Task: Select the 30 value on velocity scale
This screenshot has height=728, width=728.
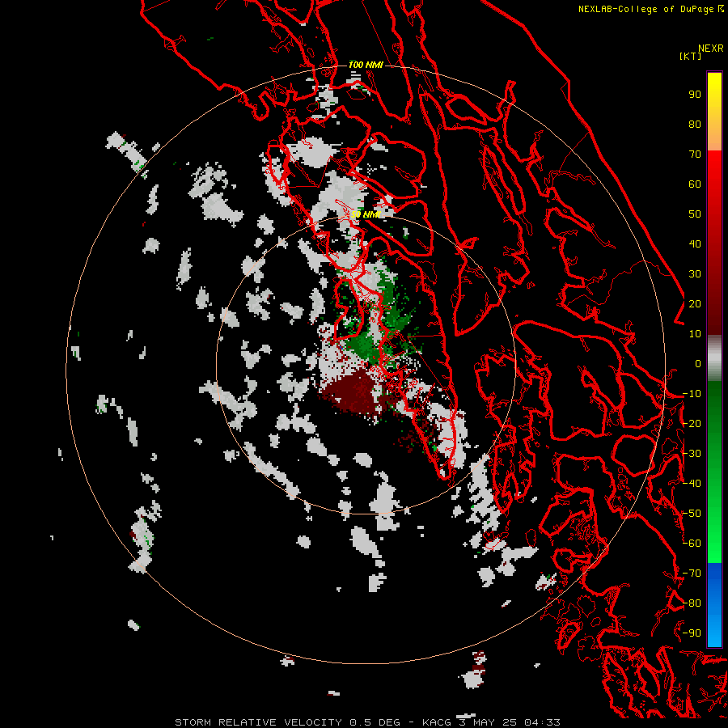Action: (x=695, y=274)
